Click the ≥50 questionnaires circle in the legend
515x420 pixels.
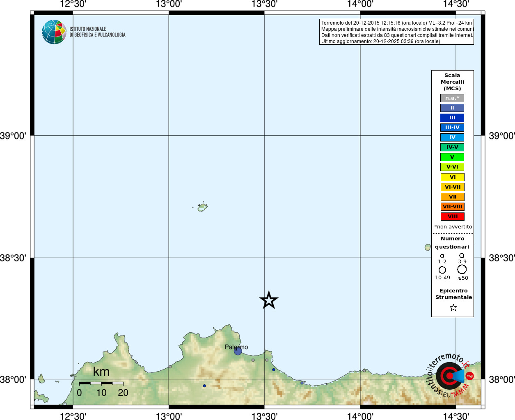(462, 269)
